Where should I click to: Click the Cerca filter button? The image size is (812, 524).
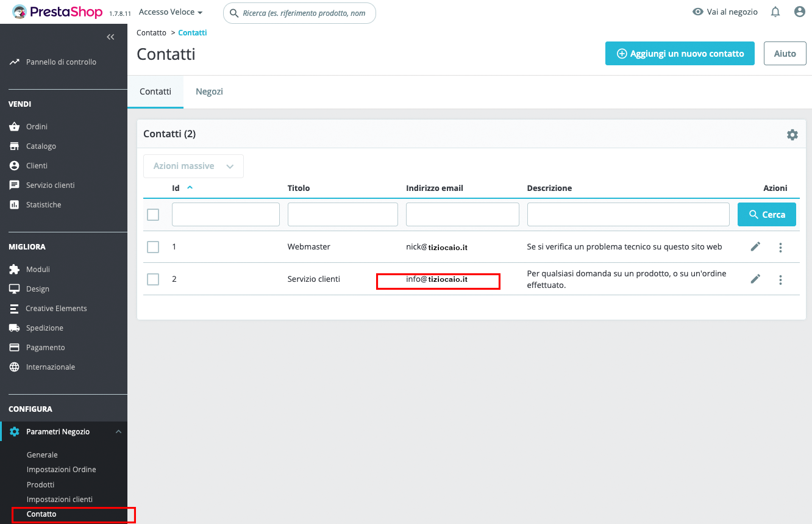[x=767, y=215]
